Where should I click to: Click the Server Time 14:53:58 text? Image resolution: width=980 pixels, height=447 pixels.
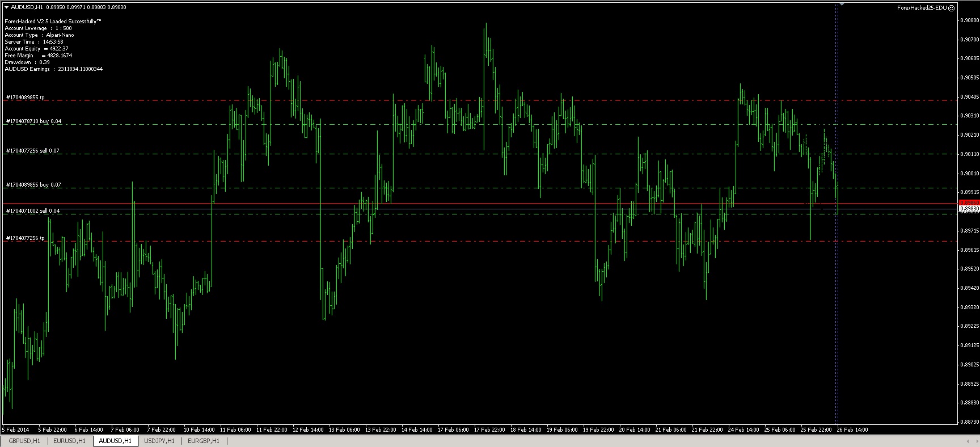[33, 42]
